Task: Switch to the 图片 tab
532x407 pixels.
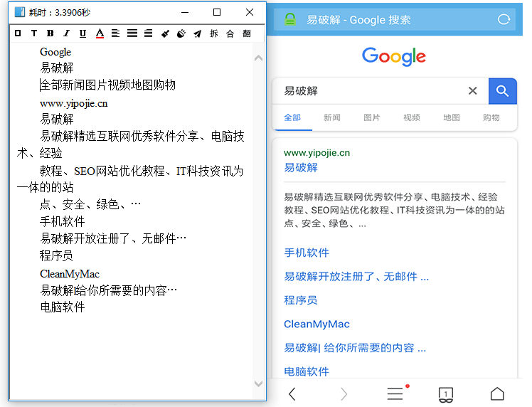Action: click(372, 117)
